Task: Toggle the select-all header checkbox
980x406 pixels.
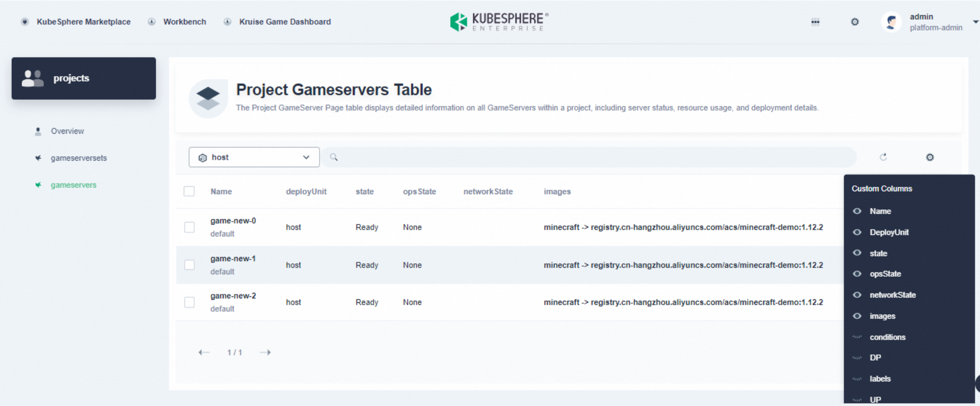Action: 189,191
